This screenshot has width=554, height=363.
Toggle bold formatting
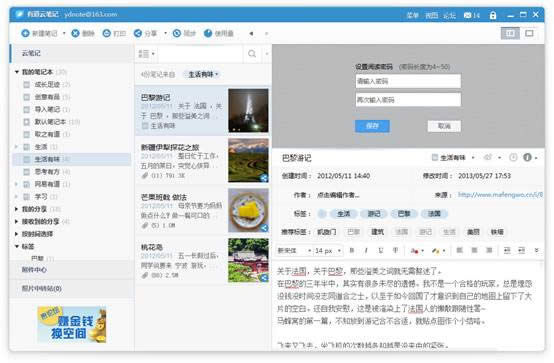click(352, 250)
